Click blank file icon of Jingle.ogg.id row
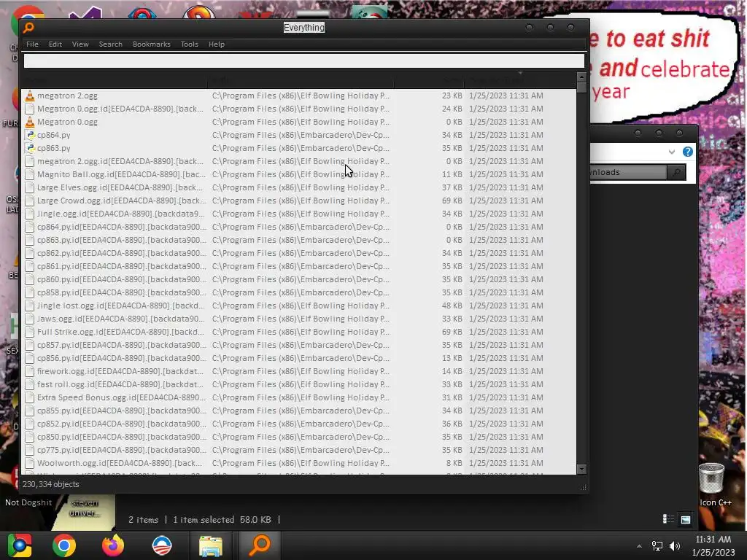Viewport: 747px width, 560px height. coord(29,214)
